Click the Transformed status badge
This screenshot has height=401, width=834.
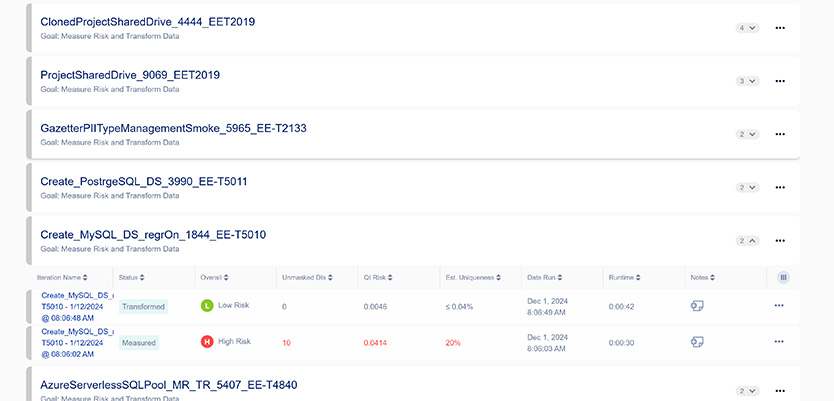144,307
